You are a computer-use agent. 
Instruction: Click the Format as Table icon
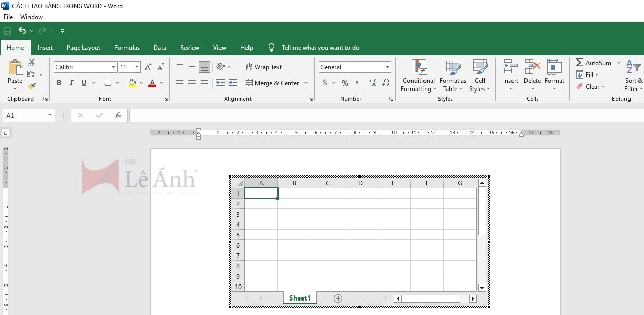[x=453, y=67]
